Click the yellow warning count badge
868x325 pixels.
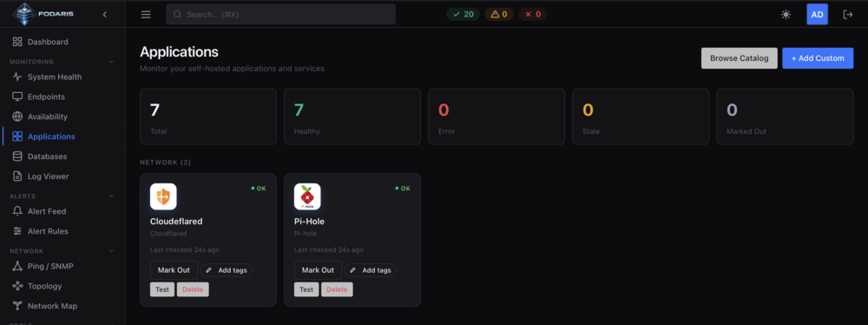(499, 15)
